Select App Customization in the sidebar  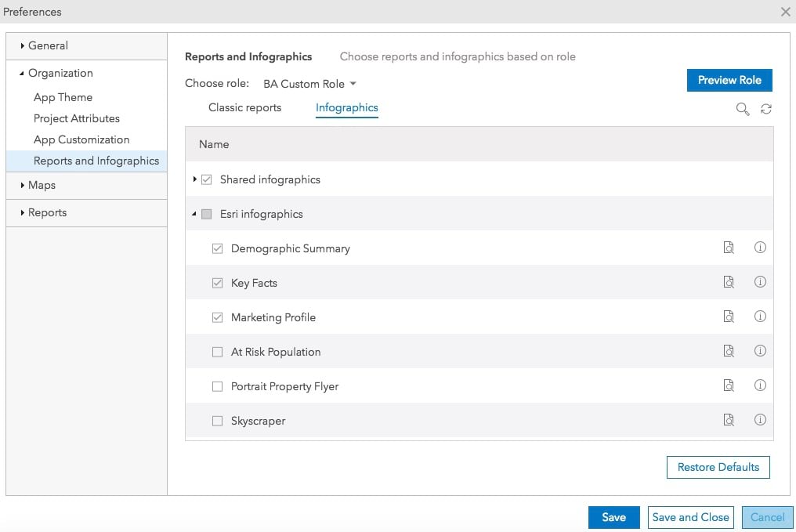pos(81,139)
